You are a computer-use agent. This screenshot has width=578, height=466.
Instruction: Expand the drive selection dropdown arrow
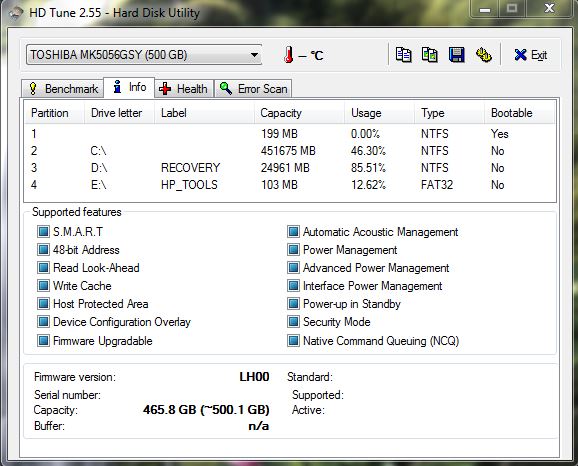point(254,55)
